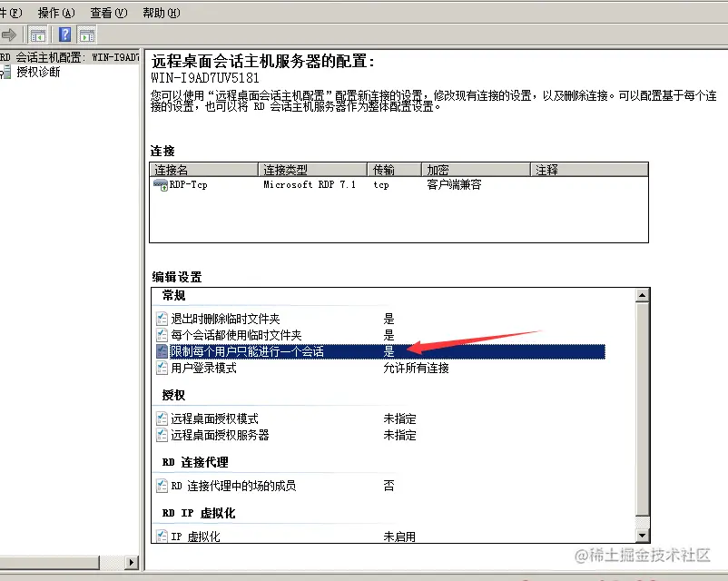This screenshot has width=728, height=581.
Task: Click the show/hide action pane toolbar icon
Action: tap(87, 34)
